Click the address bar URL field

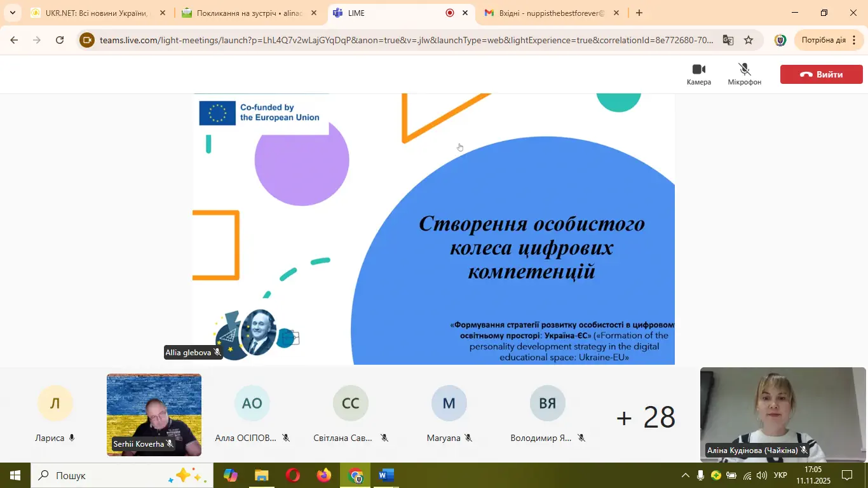(x=407, y=40)
